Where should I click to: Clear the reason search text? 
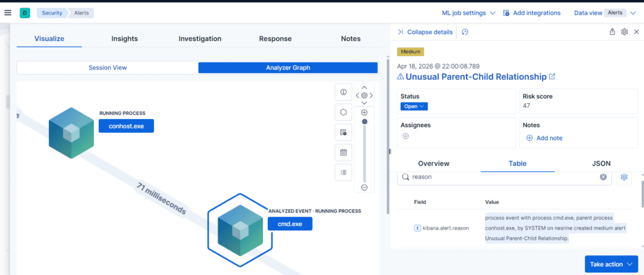[x=603, y=177]
